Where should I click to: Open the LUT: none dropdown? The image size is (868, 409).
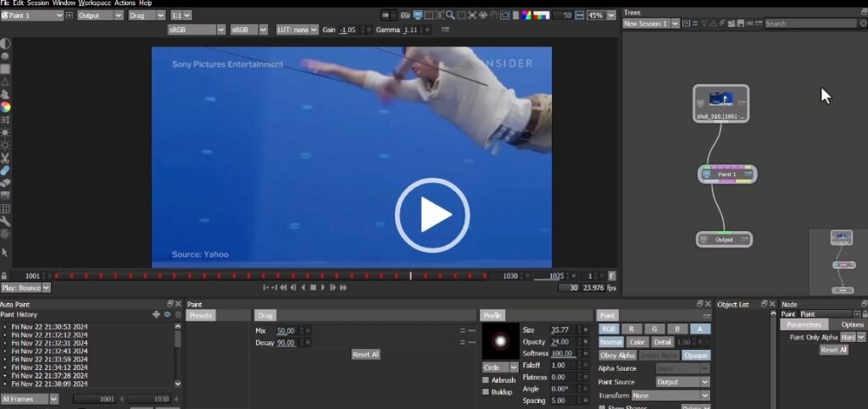click(x=298, y=30)
